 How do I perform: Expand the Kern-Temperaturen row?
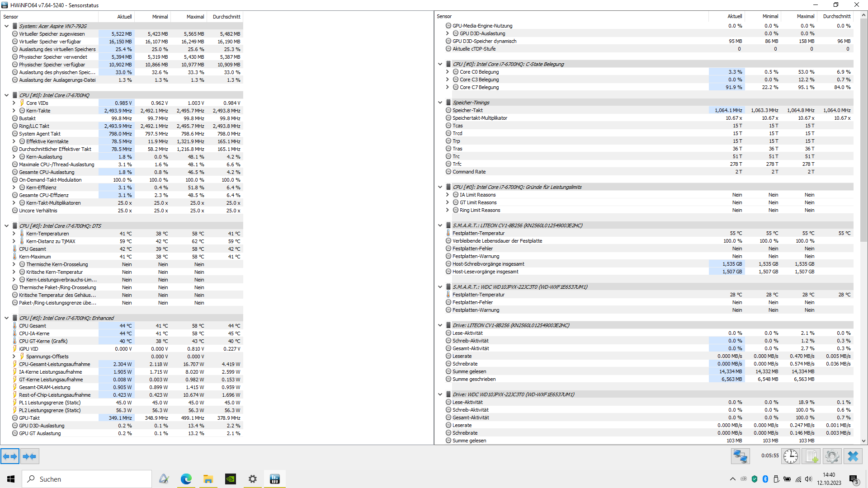pyautogui.click(x=14, y=234)
